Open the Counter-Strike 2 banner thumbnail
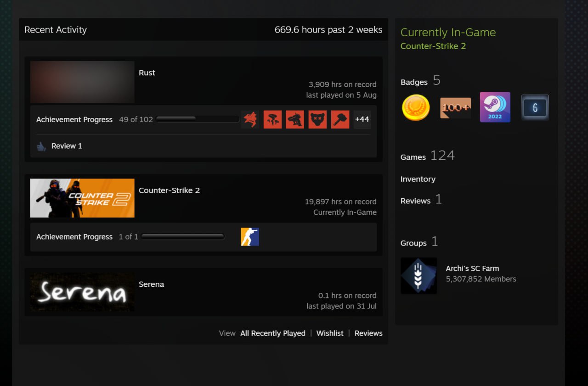588x386 pixels. click(x=82, y=198)
